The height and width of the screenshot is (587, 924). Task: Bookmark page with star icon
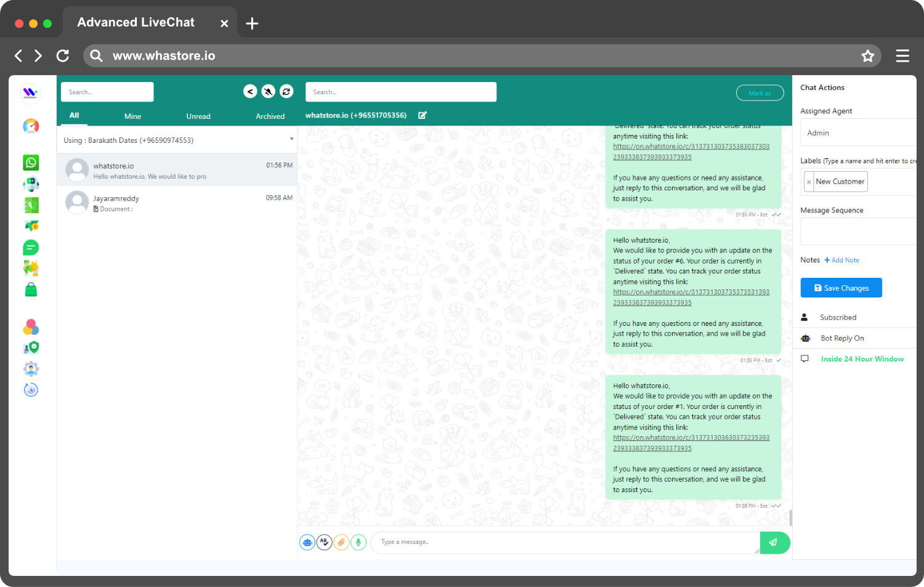tap(868, 56)
